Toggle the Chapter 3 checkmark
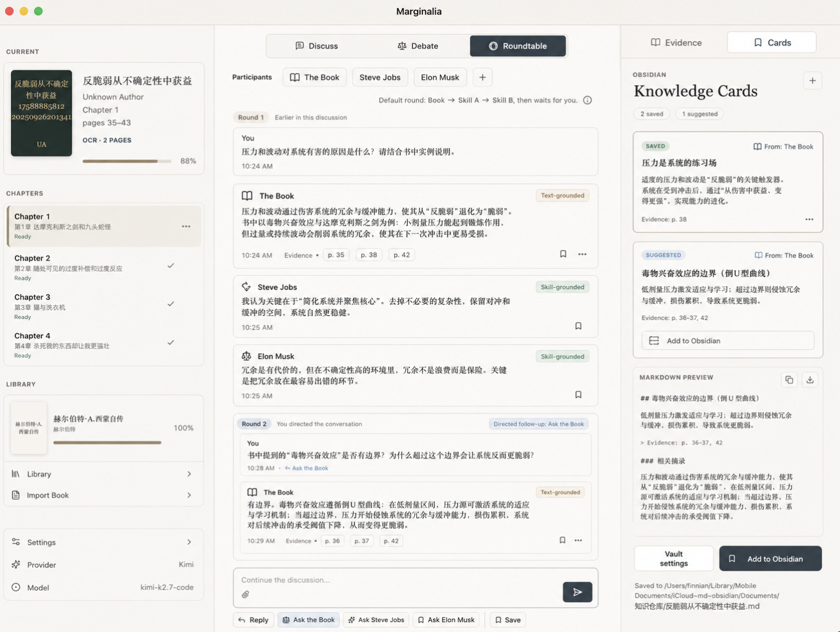The width and height of the screenshot is (840, 632). tap(171, 304)
